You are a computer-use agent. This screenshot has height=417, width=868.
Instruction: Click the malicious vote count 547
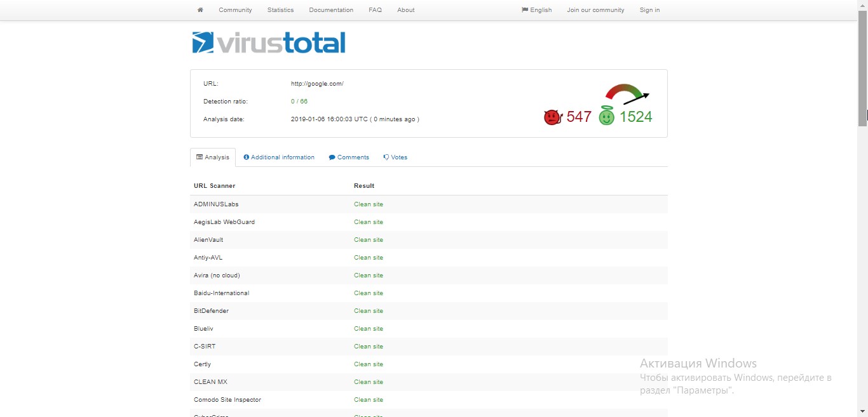(x=579, y=117)
